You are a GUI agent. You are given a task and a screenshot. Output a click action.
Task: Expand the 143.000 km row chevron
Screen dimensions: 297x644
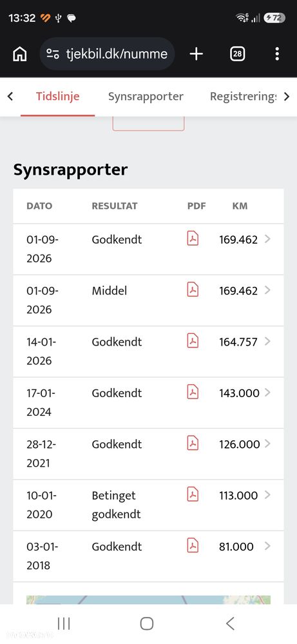pyautogui.click(x=267, y=392)
